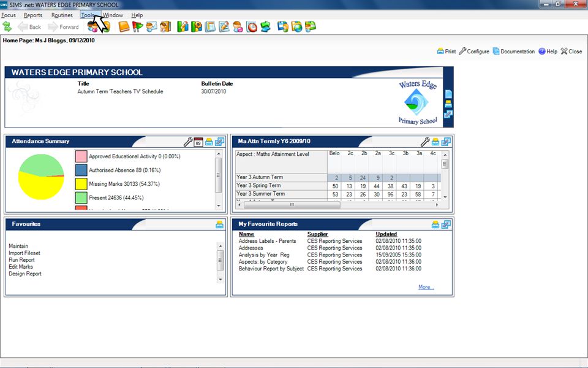The image size is (588, 368).
Task: Pop out the My Favourite Reports panel
Action: (446, 224)
